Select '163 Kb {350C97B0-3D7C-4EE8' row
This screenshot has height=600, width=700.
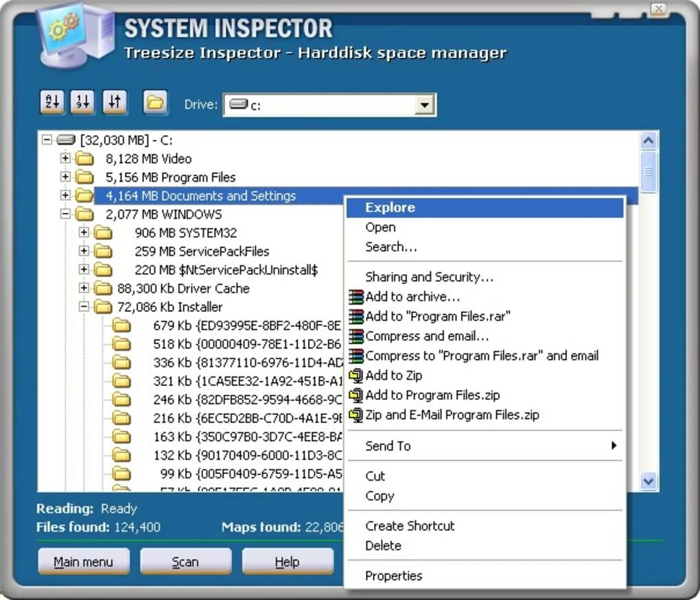click(248, 437)
